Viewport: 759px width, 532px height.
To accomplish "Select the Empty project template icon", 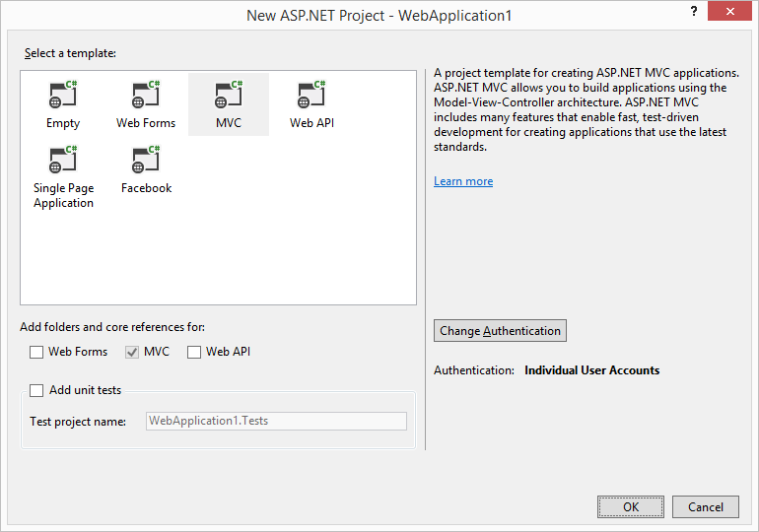I will pos(63,96).
